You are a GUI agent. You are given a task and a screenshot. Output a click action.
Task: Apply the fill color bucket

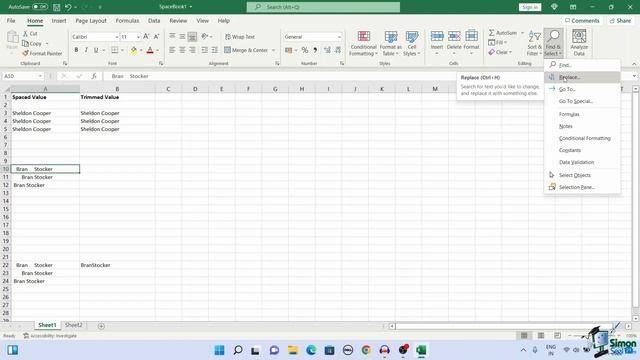tap(133, 50)
